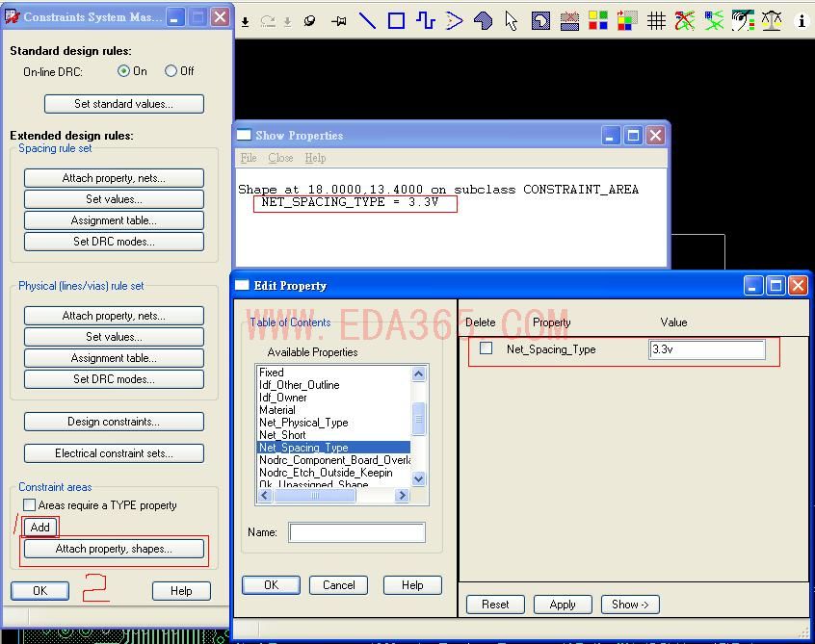Click the arrow pointer select tool
Viewport: 815px width, 644px height.
(512, 20)
